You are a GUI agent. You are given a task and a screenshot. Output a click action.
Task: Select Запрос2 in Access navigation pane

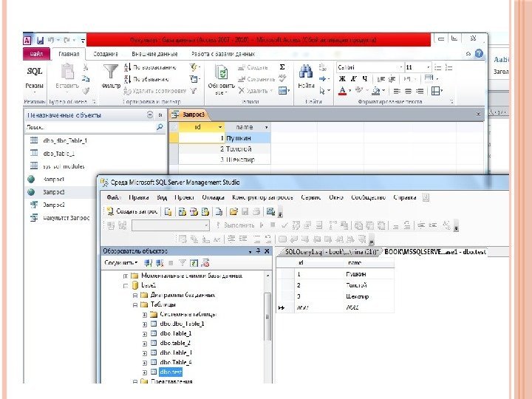tap(54, 205)
